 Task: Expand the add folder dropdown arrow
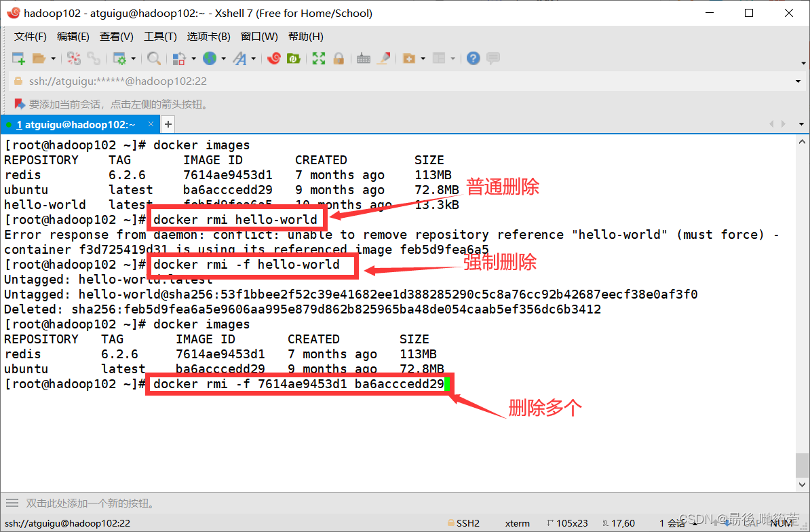click(423, 58)
